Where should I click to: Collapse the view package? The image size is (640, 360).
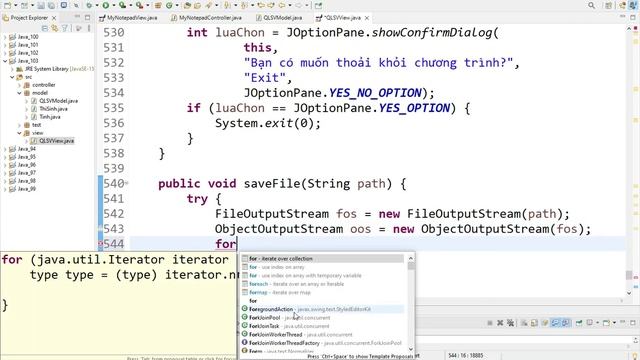pyautogui.click(x=19, y=133)
